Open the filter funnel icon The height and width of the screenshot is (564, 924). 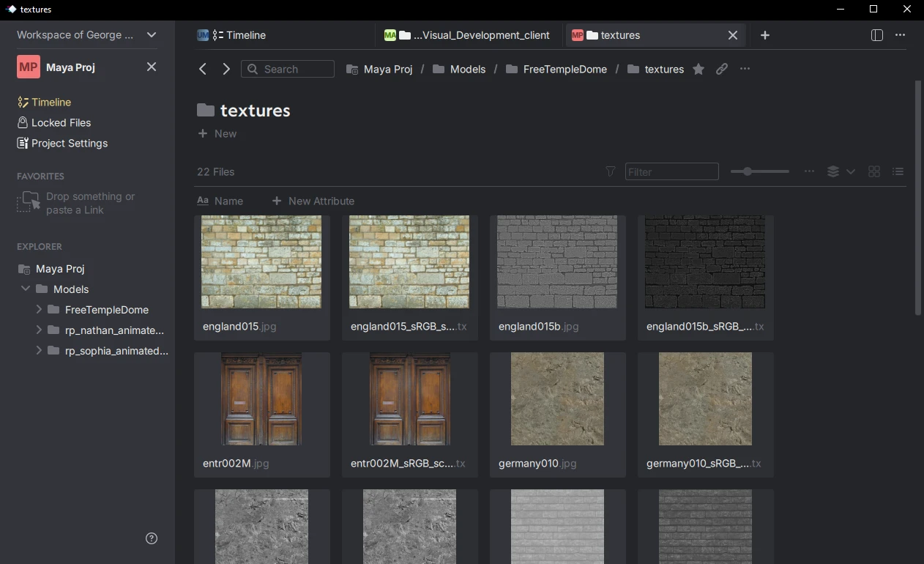tap(611, 171)
